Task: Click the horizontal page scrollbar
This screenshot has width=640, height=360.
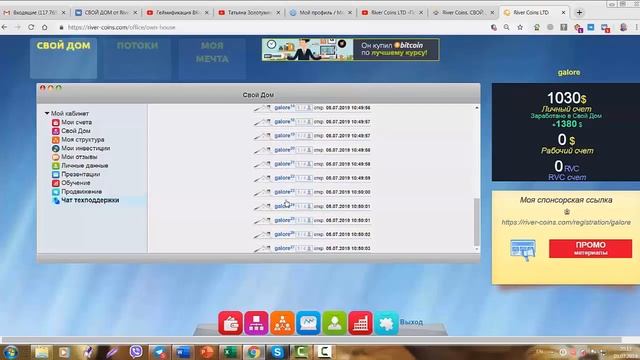Action: click(x=311, y=340)
